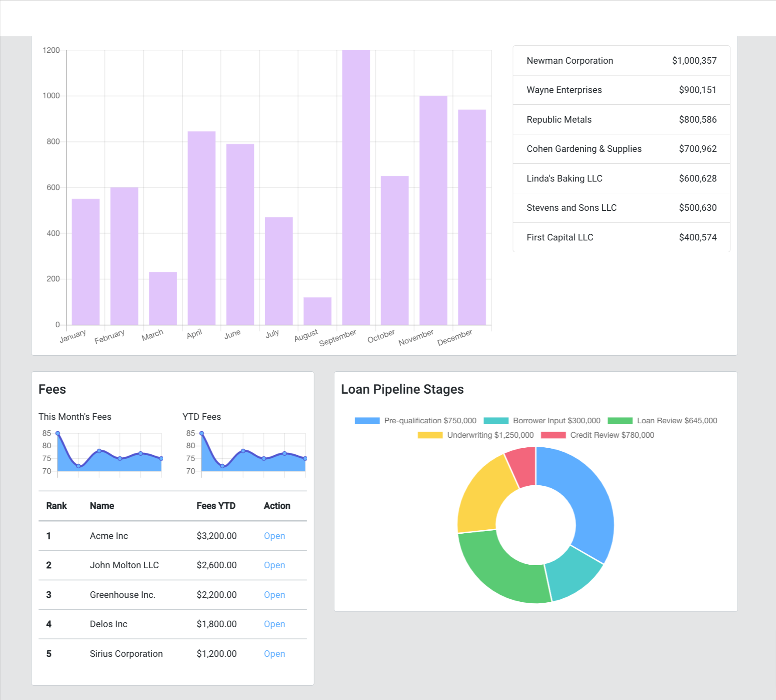Viewport: 776px width, 700px height.
Task: Open the Acme Inc fees record
Action: point(274,536)
